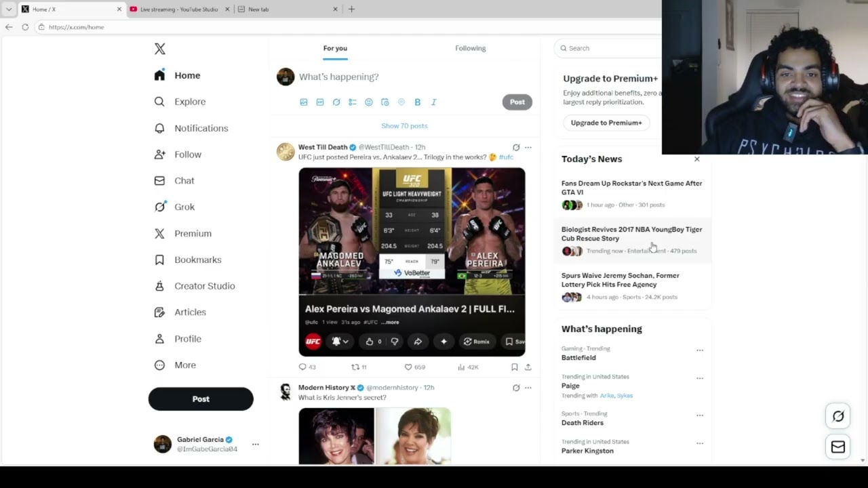Click the Grok enhance icon in composer

pos(336,102)
